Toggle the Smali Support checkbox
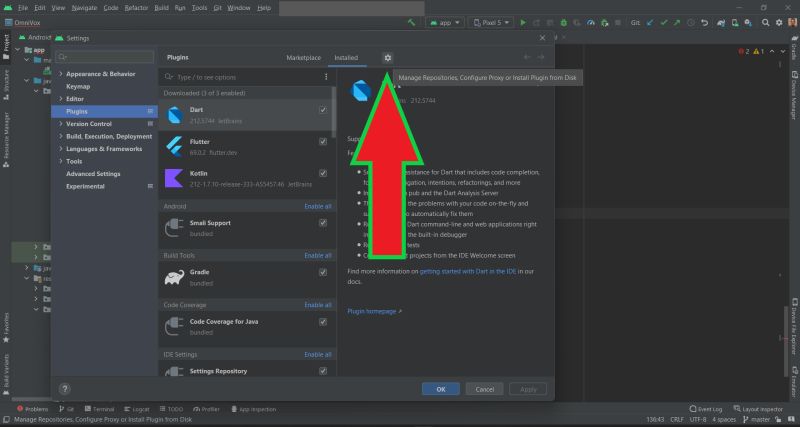 tap(322, 223)
